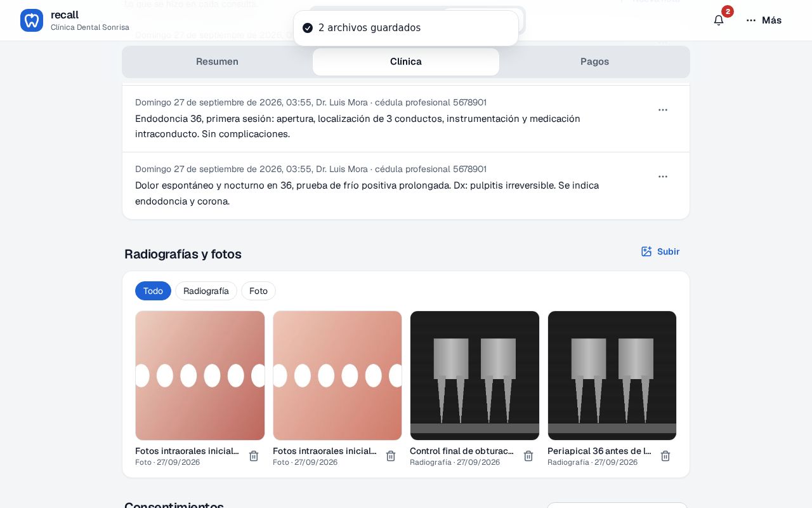Open the Periapical 36 radiograph thumbnail
This screenshot has height=508, width=812.
click(x=612, y=375)
